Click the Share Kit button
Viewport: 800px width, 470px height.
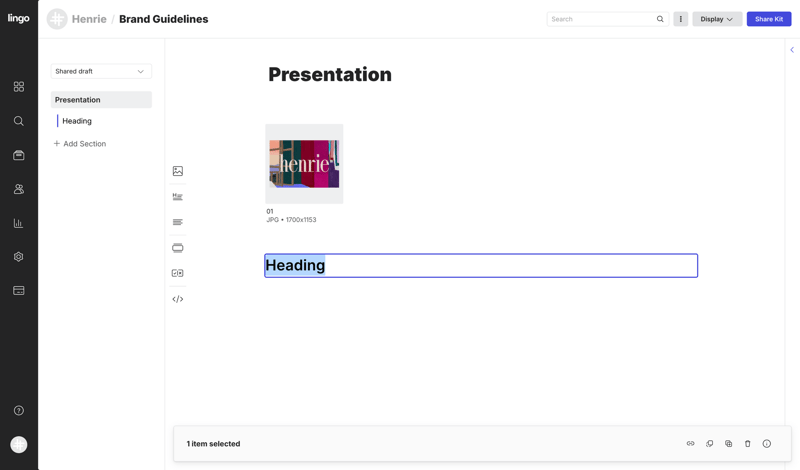[x=769, y=19]
